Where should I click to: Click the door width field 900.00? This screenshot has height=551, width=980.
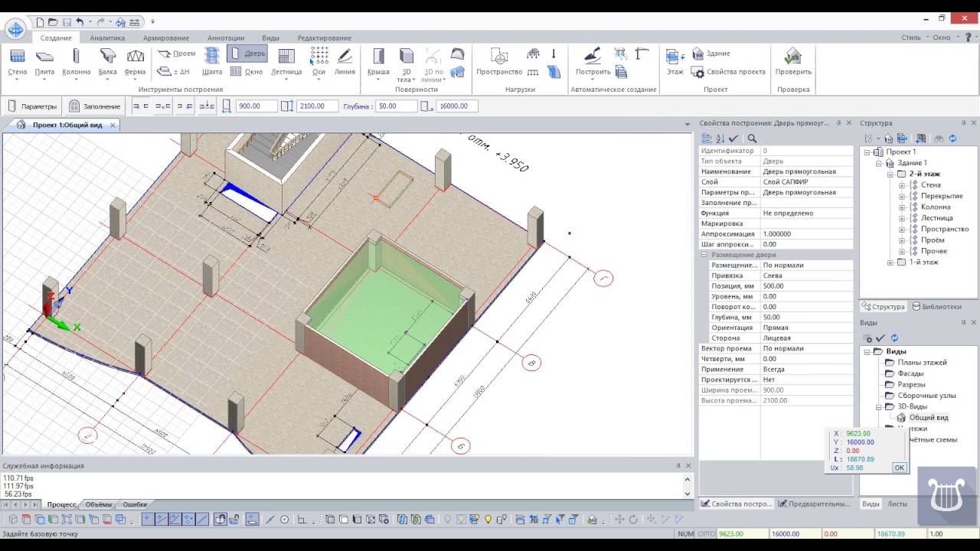coord(256,106)
